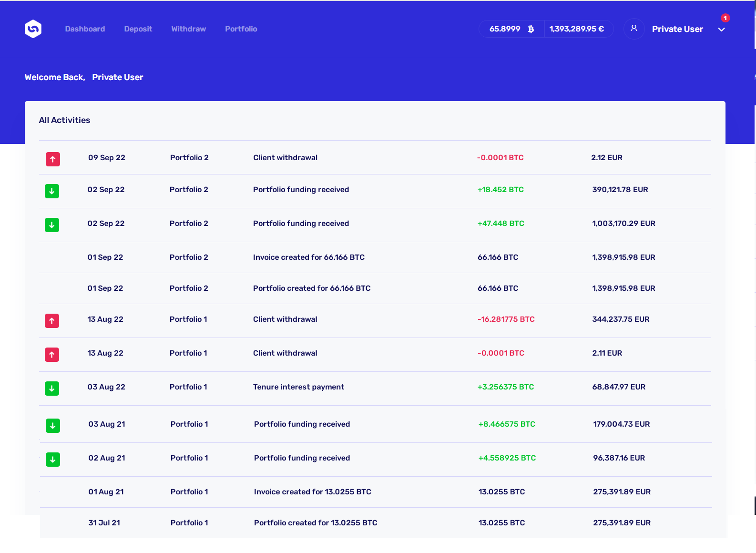
Task: Select the Invoice created for 66.166 BTC entry
Action: pos(309,257)
